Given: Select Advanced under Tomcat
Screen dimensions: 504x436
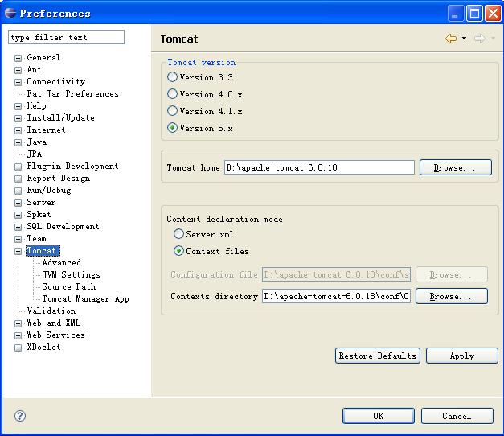Looking at the screenshot, I should click(62, 262).
